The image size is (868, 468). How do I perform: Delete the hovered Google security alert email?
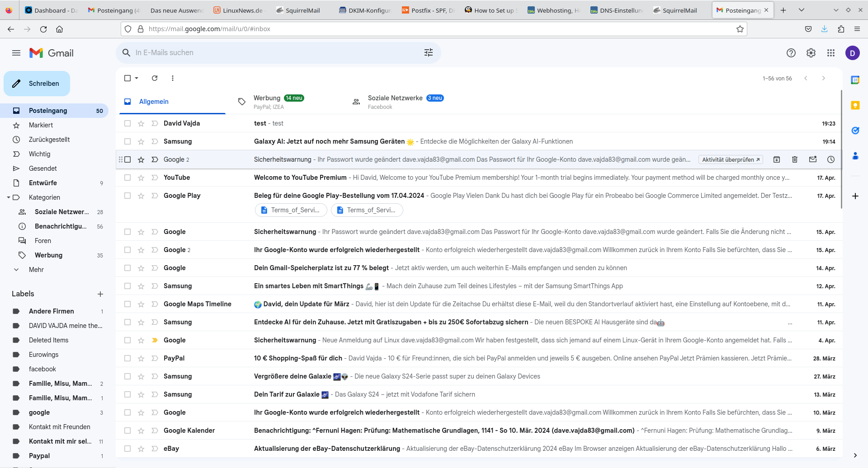[795, 159]
